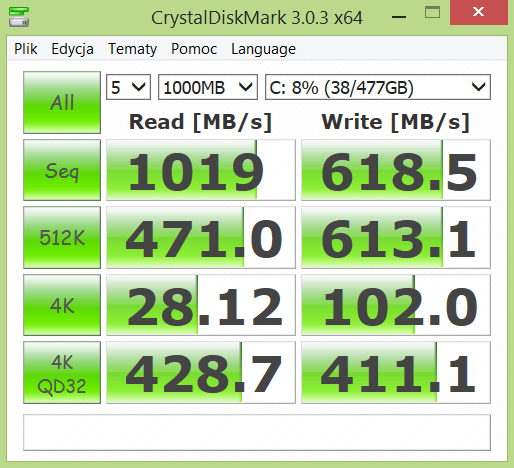The image size is (514, 468).
Task: Click the CrystalDiskMark app icon in title bar
Action: click(19, 17)
